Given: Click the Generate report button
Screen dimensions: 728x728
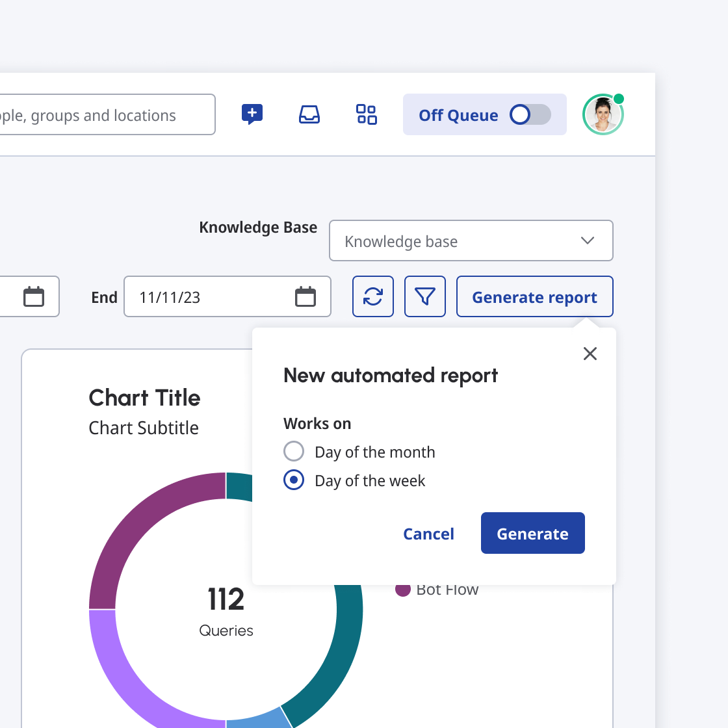Looking at the screenshot, I should coord(534,296).
